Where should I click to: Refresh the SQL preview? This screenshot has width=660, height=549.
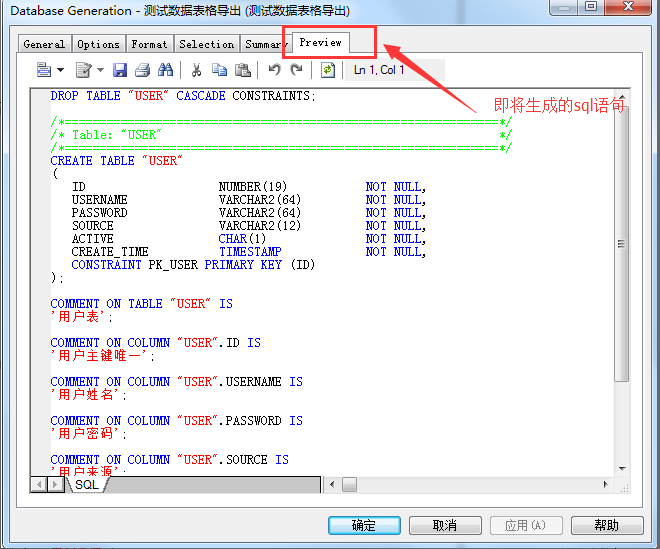pos(328,70)
